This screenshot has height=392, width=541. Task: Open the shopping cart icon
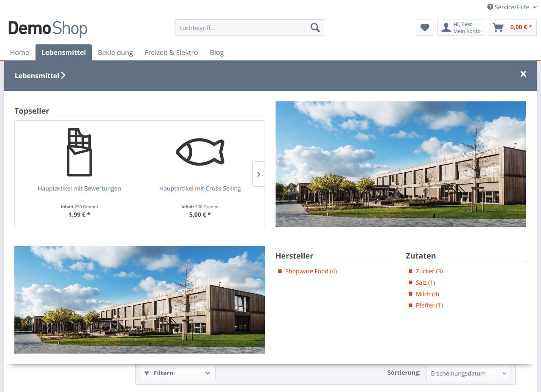pyautogui.click(x=498, y=27)
